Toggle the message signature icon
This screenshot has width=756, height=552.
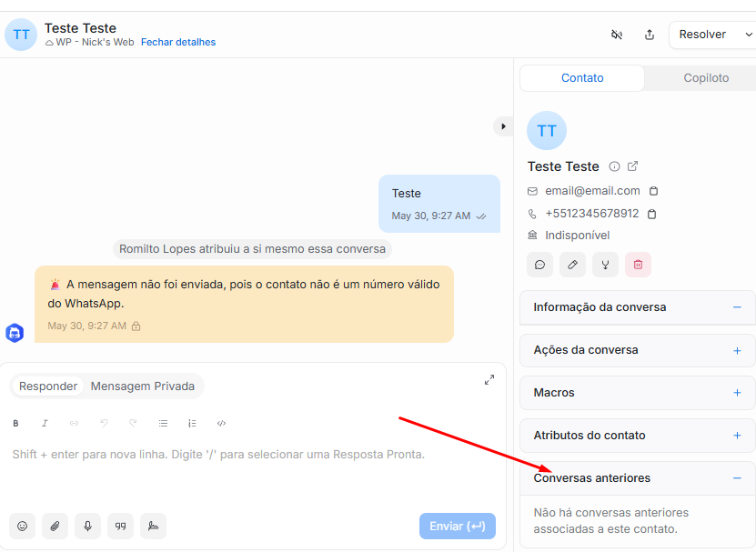tap(153, 526)
